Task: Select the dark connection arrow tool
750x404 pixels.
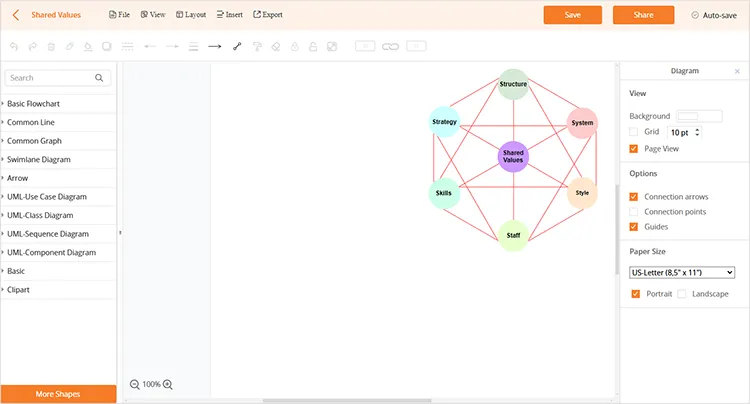Action: click(x=215, y=46)
